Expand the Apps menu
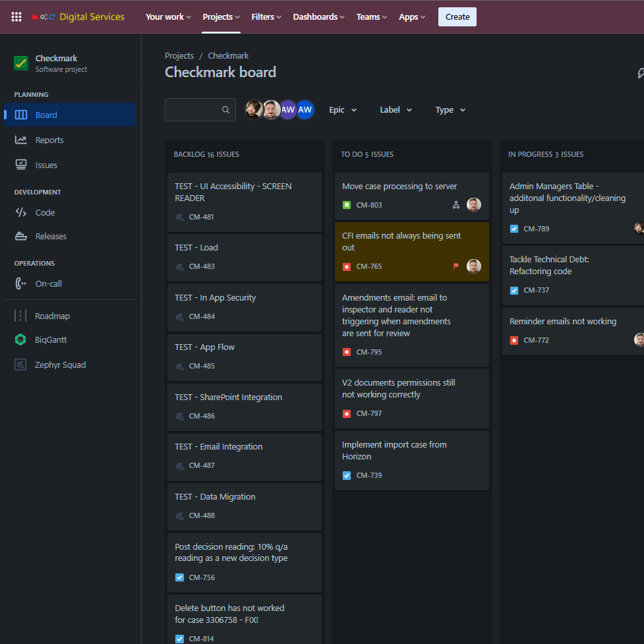 412,17
